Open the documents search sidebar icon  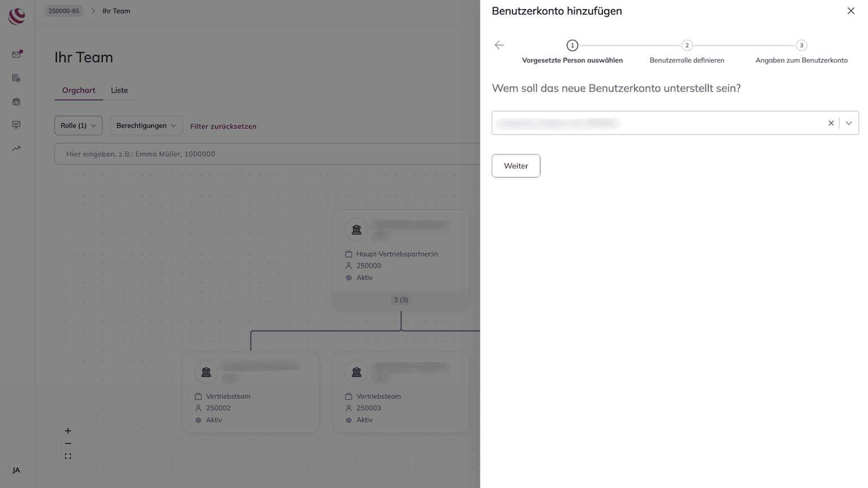click(16, 78)
